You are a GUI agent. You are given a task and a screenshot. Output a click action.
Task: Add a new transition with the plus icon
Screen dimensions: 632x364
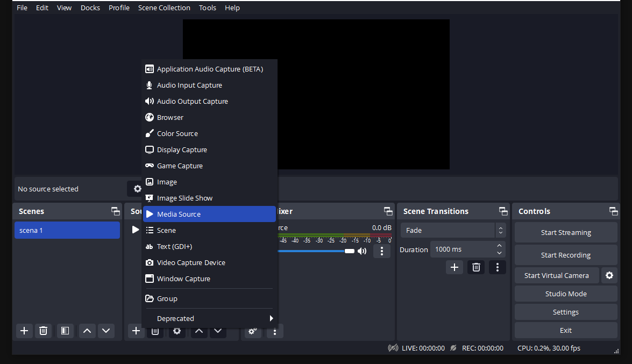point(454,267)
